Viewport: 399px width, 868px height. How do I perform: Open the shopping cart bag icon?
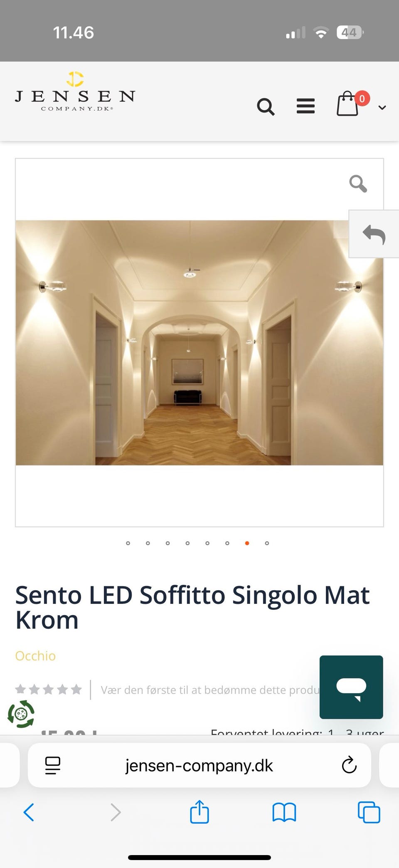point(347,104)
